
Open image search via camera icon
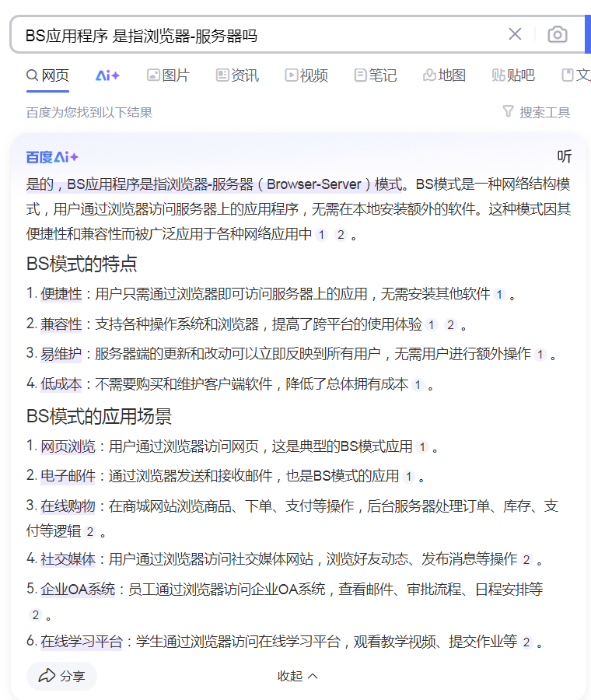tap(557, 34)
